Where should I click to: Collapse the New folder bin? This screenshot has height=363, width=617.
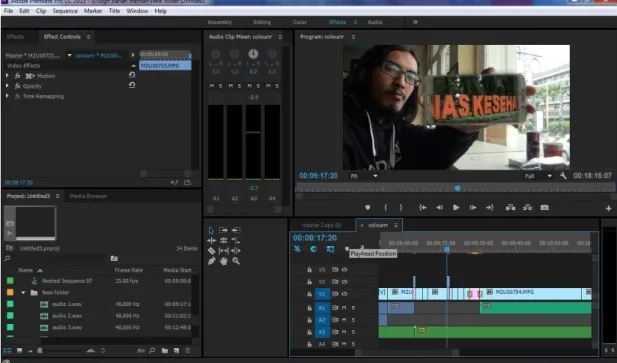(23, 293)
